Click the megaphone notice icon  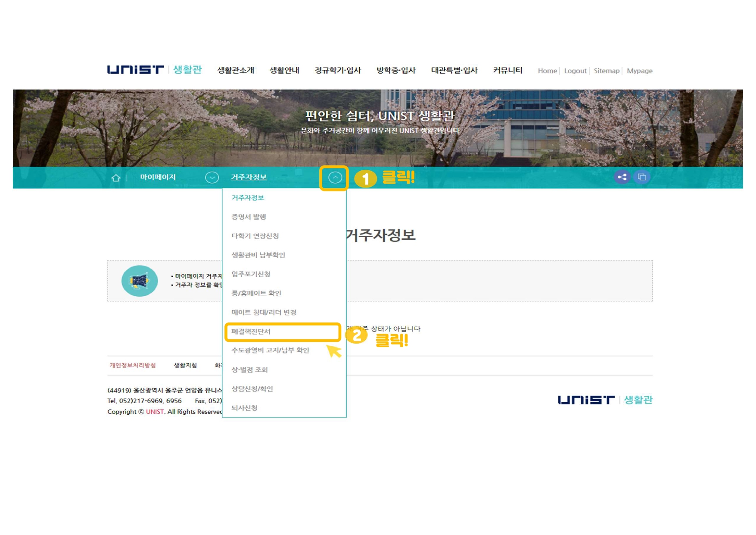tap(140, 281)
